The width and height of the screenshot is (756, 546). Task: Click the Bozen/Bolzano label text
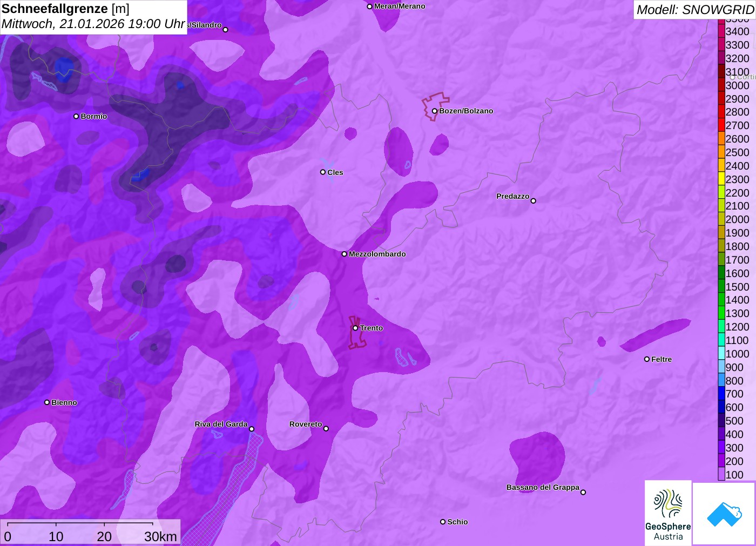[x=466, y=111]
